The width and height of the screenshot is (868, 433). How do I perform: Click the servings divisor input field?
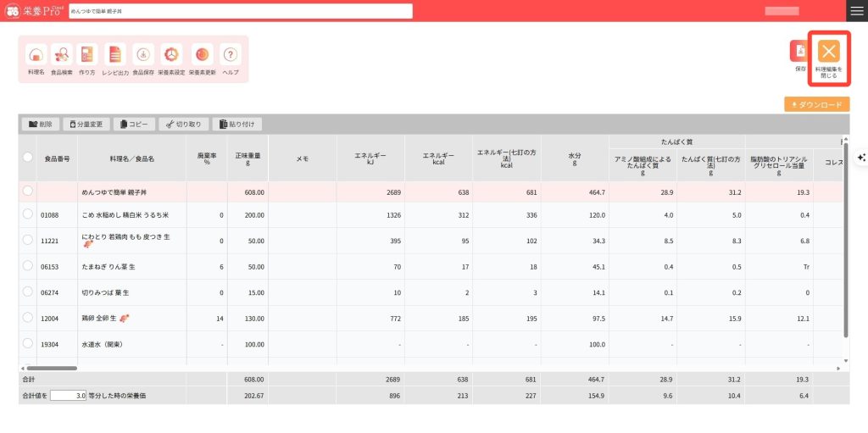[68, 396]
